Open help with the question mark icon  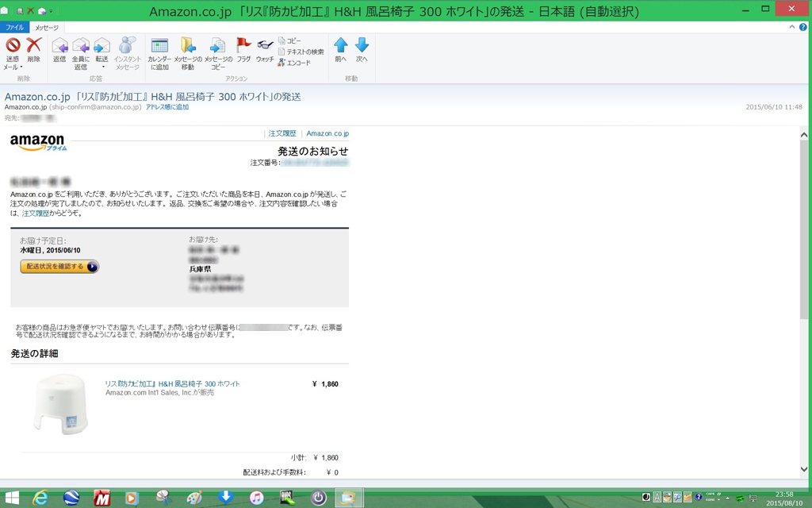pyautogui.click(x=802, y=27)
